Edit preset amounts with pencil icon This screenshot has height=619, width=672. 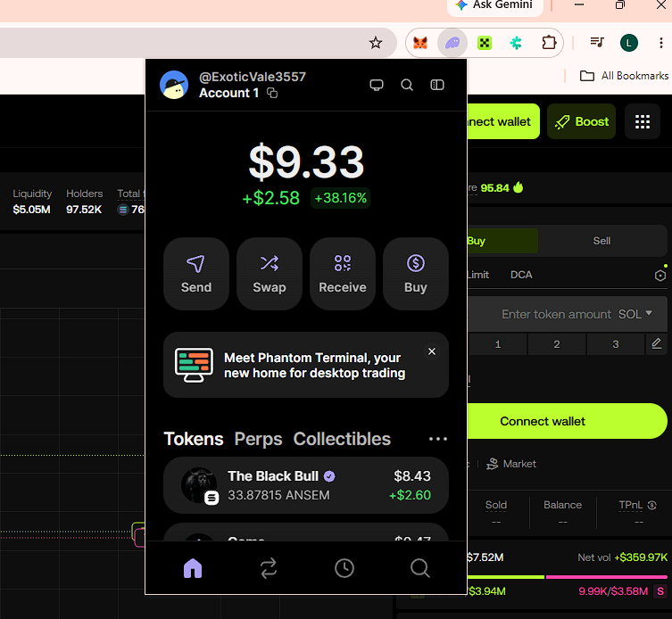pos(656,343)
